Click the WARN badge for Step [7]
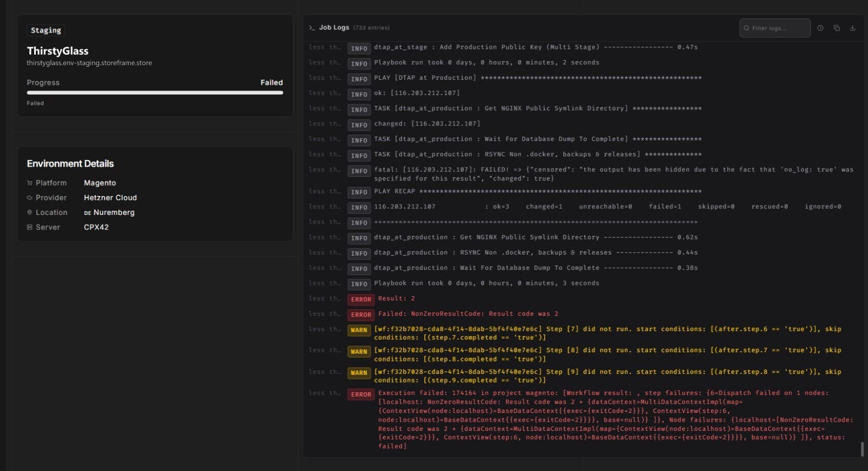Screen dimensions: 868x471 pyautogui.click(x=359, y=330)
